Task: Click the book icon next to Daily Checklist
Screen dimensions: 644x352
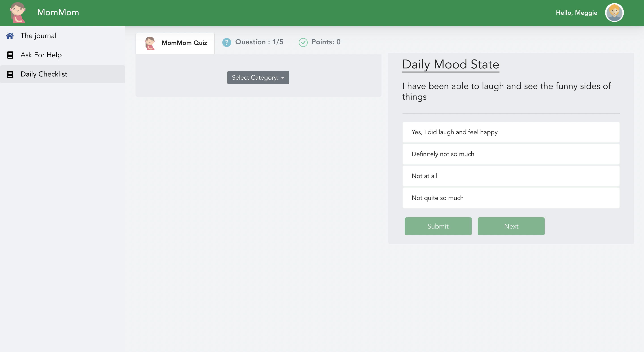Action: coord(10,74)
